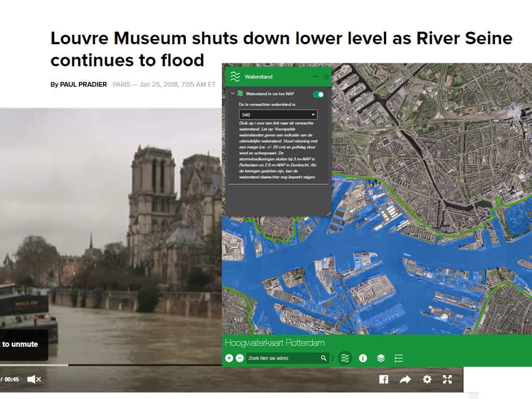Open Waterstand panel three-dot options menu
This screenshot has width=532, height=399.
point(315,76)
